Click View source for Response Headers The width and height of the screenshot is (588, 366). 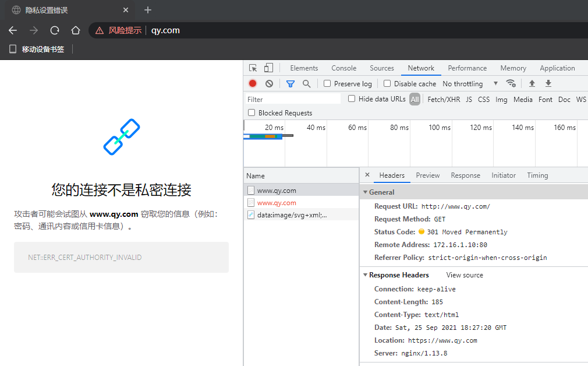[x=465, y=275]
